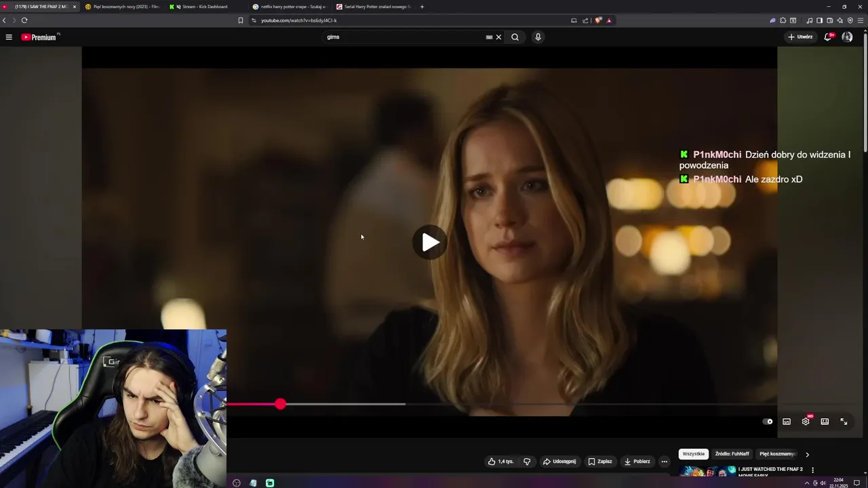This screenshot has height=488, width=868.
Task: Open the notifications bell
Action: tap(827, 37)
